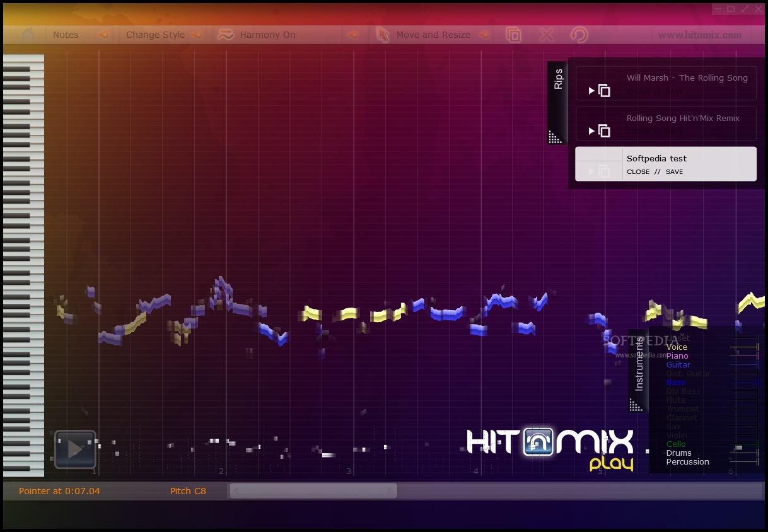Click the Pointer at 0:07.04 status text
Screen dimensions: 768x532
(x=59, y=491)
